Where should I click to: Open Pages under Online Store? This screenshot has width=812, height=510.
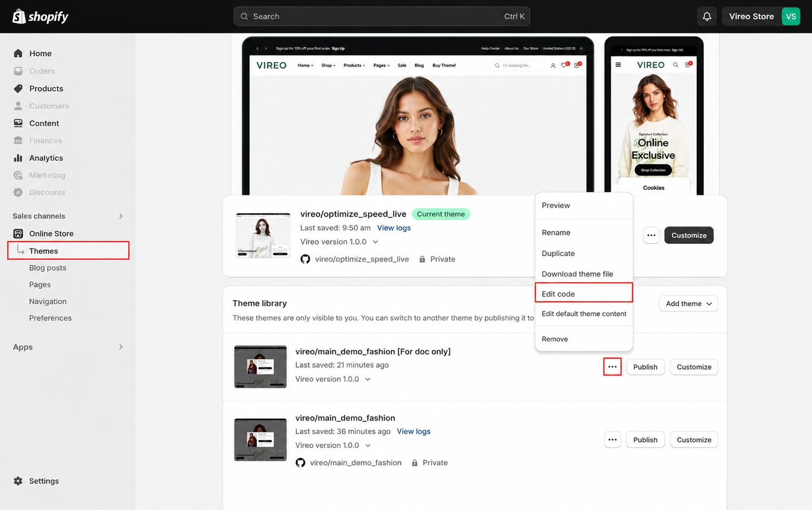[40, 285]
